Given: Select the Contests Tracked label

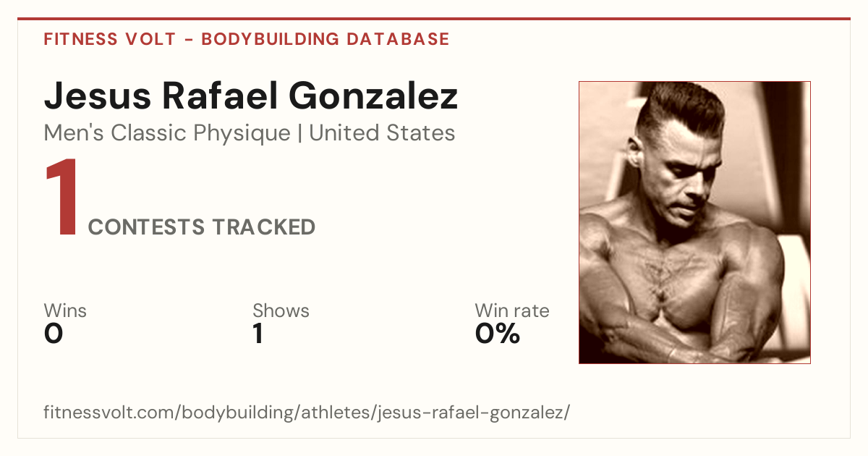Looking at the screenshot, I should tap(202, 227).
